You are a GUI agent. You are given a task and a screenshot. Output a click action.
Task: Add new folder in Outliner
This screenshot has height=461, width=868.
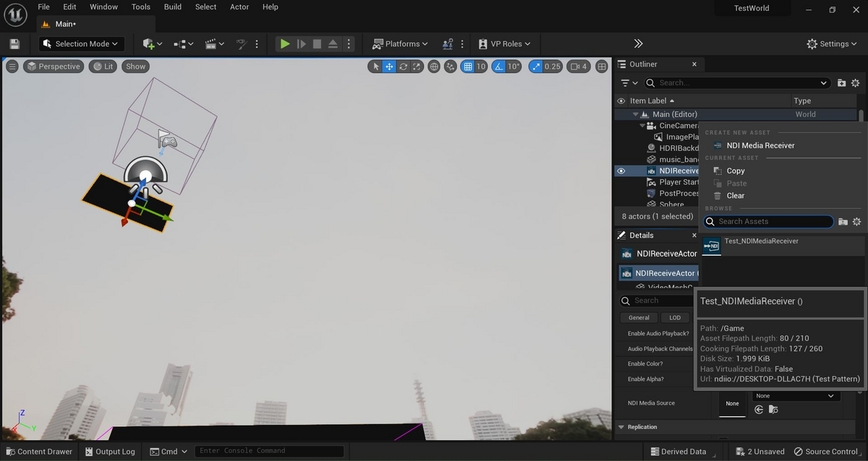[842, 83]
